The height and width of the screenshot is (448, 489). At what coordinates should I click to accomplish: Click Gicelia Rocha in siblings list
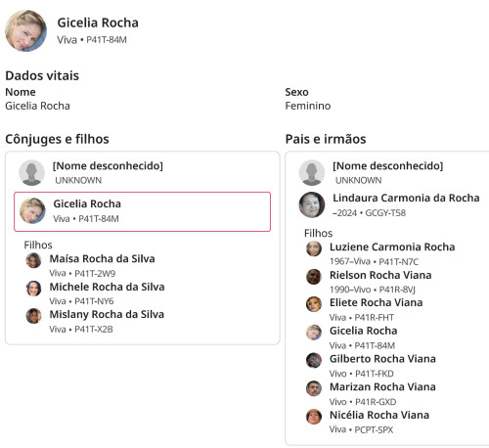pyautogui.click(x=363, y=331)
